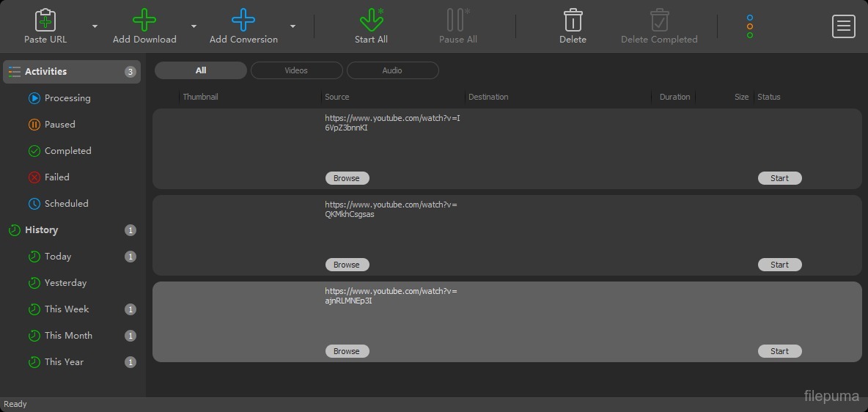Click the blue Add Conversion plus icon
The height and width of the screenshot is (412, 868).
pos(243,20)
